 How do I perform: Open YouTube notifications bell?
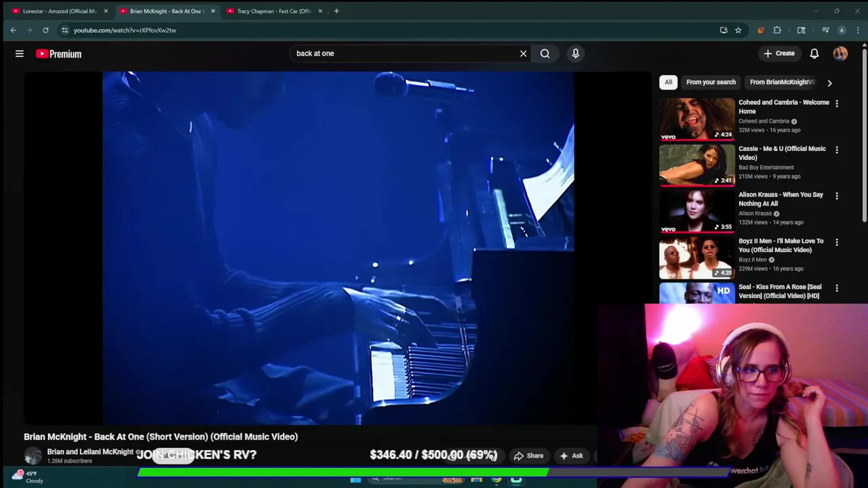point(814,54)
